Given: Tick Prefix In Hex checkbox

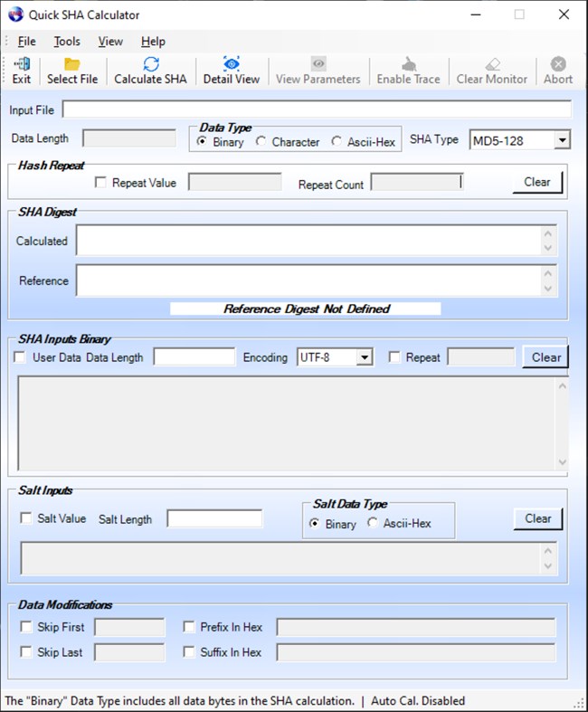Looking at the screenshot, I should tap(188, 627).
